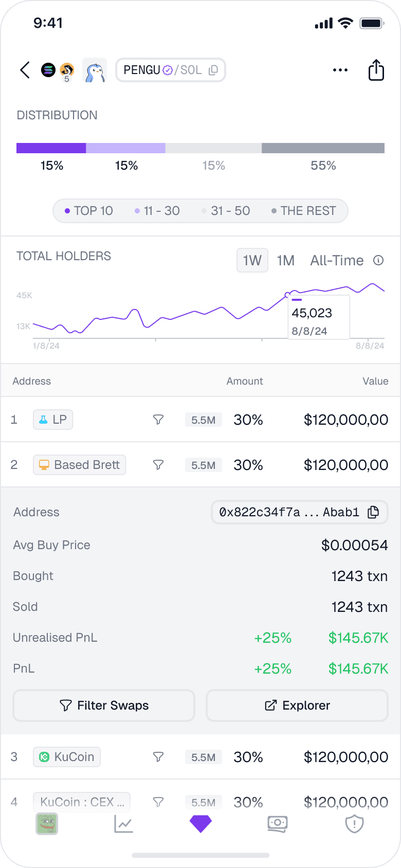Copy the PENGU/SOL pair address

click(213, 70)
